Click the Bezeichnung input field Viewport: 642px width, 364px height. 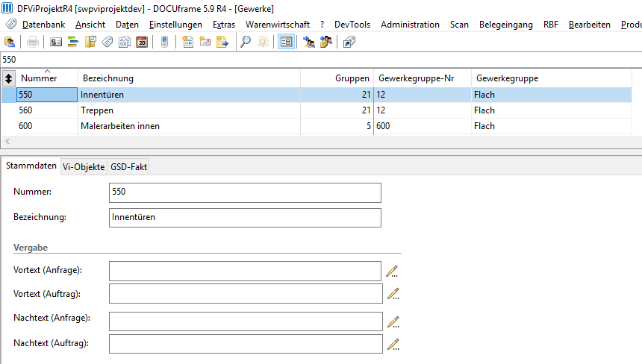[245, 218]
